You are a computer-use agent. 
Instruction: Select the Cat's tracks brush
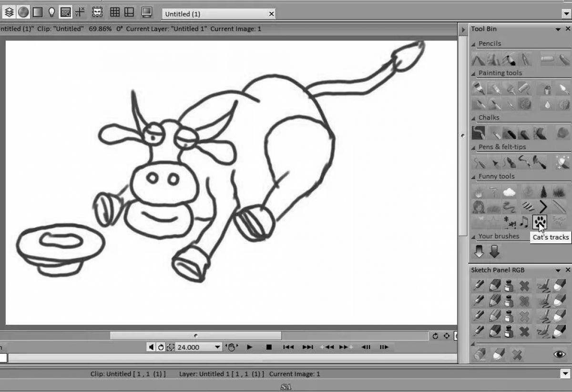(x=540, y=221)
